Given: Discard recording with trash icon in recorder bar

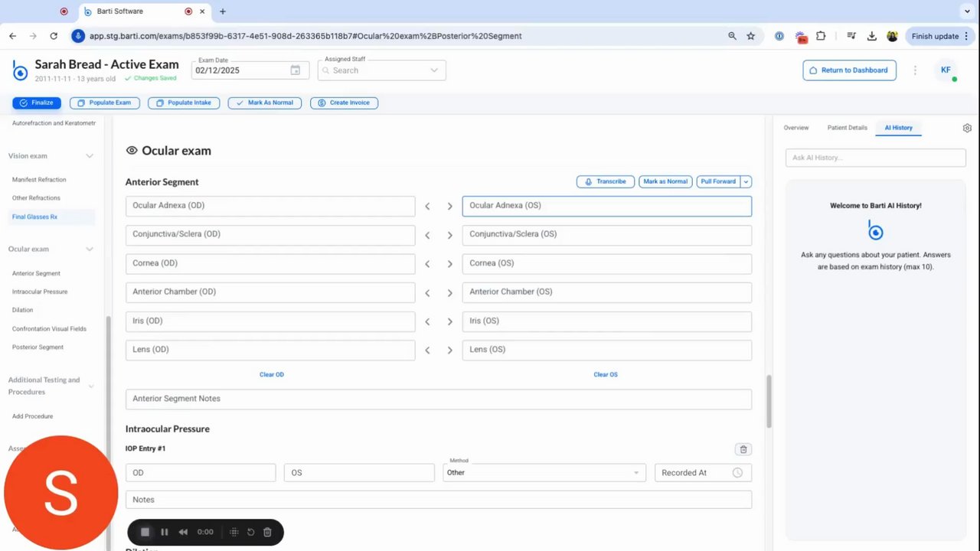Looking at the screenshot, I should tap(267, 532).
